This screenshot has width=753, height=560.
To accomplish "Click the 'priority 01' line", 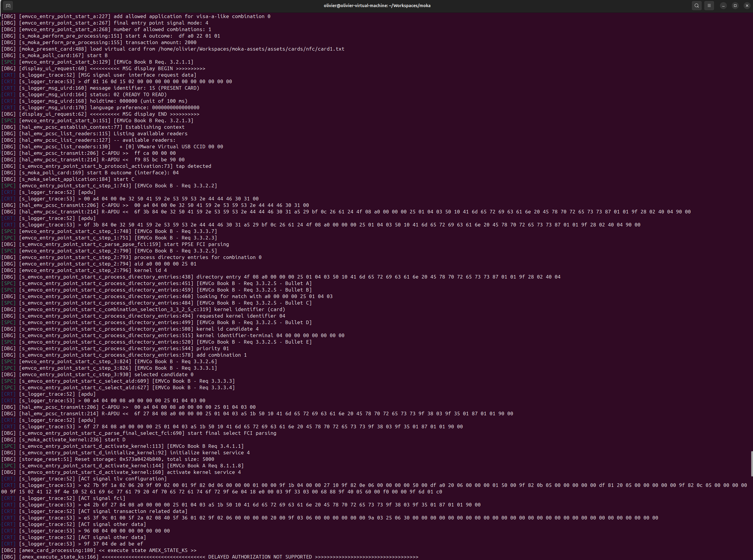I will click(x=115, y=348).
